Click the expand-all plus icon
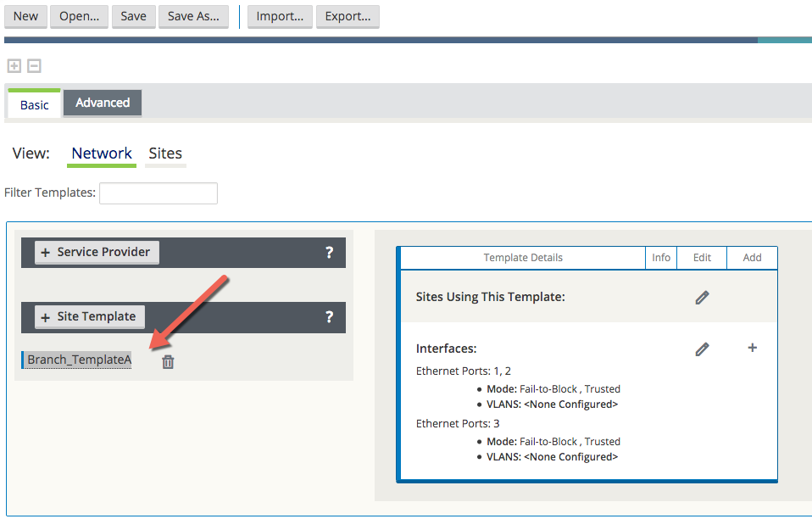Screen dimensions: 812x519 point(14,66)
